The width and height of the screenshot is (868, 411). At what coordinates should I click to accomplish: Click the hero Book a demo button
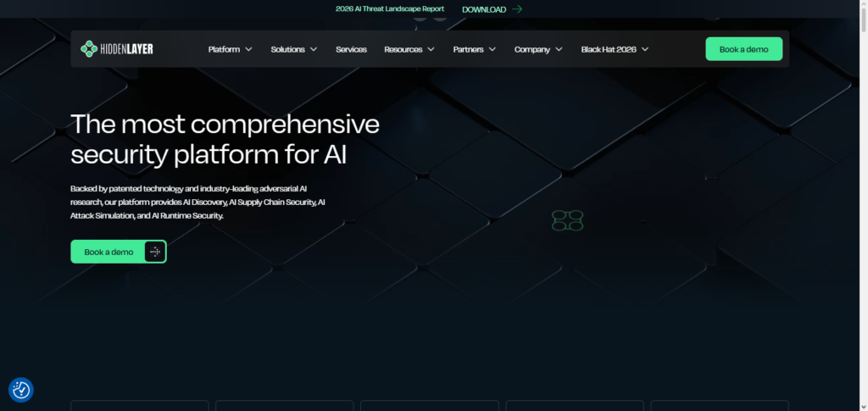119,252
